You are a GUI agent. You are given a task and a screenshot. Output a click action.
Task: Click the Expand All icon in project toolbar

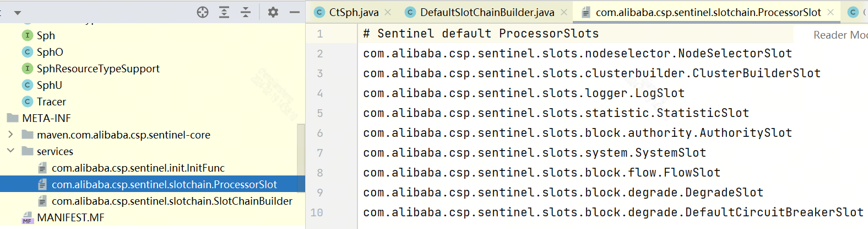pos(224,12)
